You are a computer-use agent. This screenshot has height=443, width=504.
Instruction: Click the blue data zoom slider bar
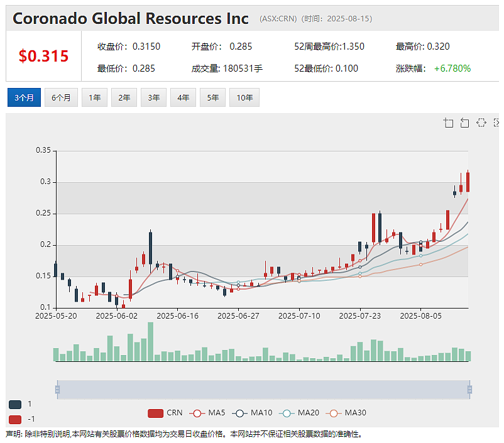coord(263,390)
